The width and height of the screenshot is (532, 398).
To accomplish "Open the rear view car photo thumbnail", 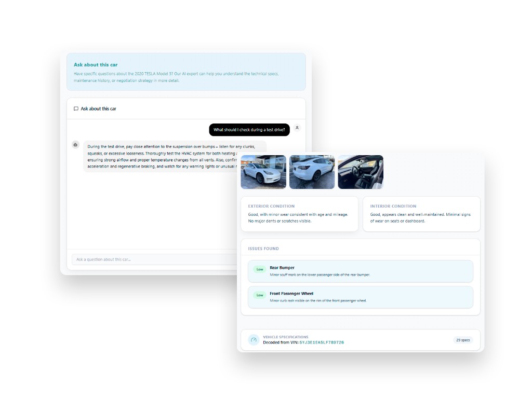I will pyautogui.click(x=312, y=172).
